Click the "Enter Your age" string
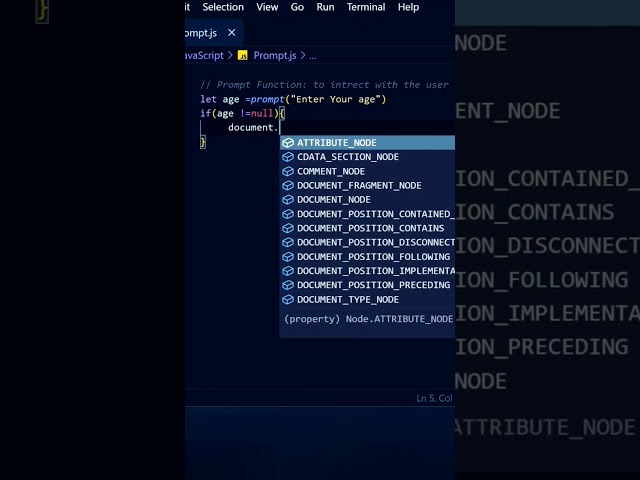640x480 pixels. (x=335, y=99)
